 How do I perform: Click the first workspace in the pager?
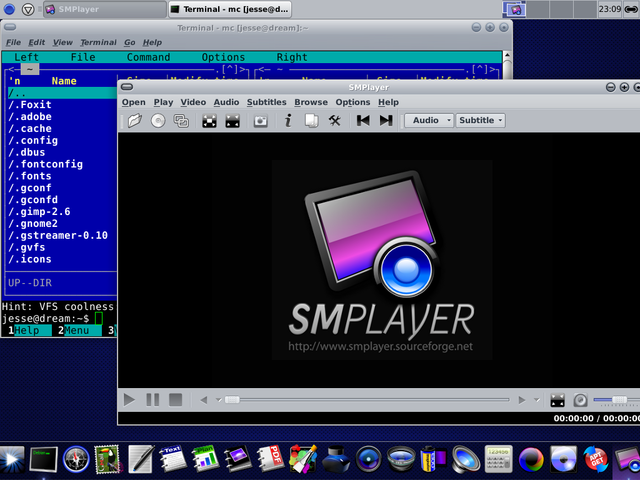513,9
